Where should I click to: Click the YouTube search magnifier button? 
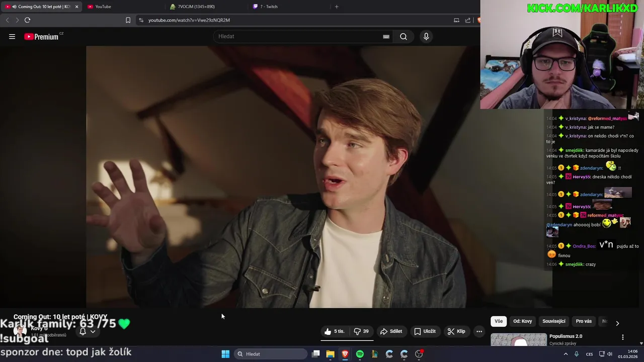click(x=404, y=36)
